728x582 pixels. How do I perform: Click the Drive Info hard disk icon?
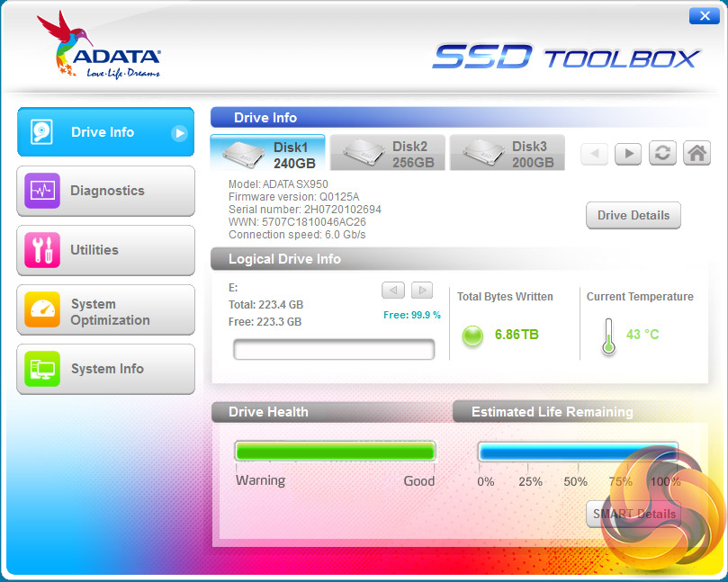coord(41,132)
